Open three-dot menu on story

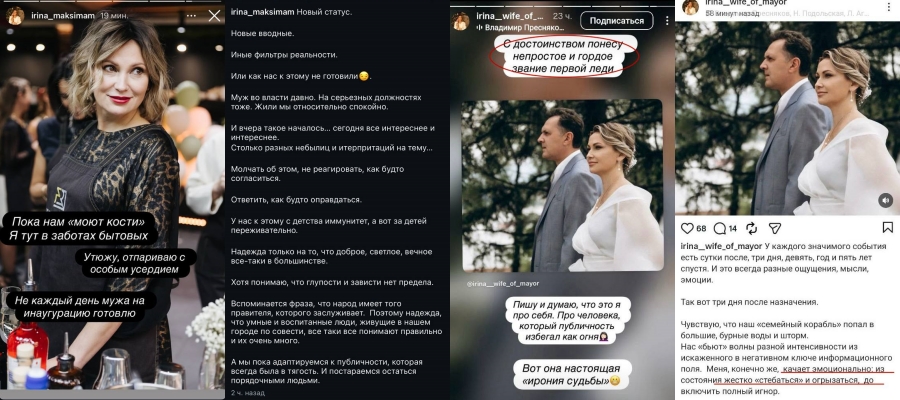point(666,21)
